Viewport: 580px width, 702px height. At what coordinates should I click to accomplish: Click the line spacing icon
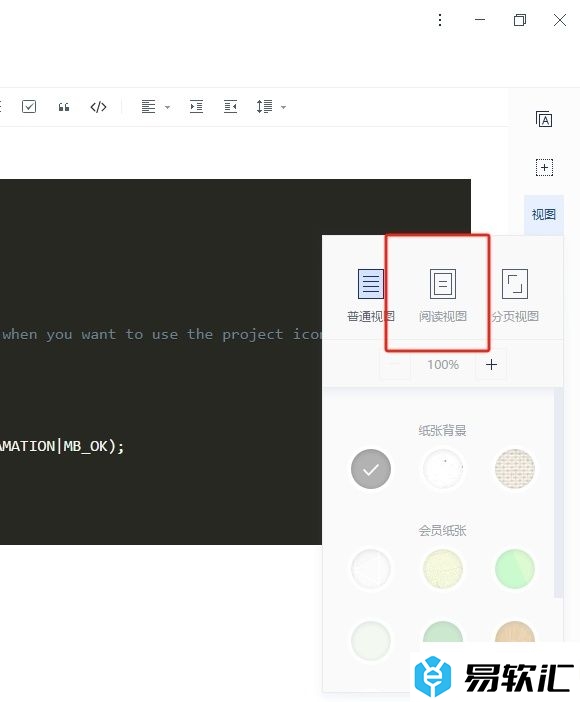[x=264, y=107]
